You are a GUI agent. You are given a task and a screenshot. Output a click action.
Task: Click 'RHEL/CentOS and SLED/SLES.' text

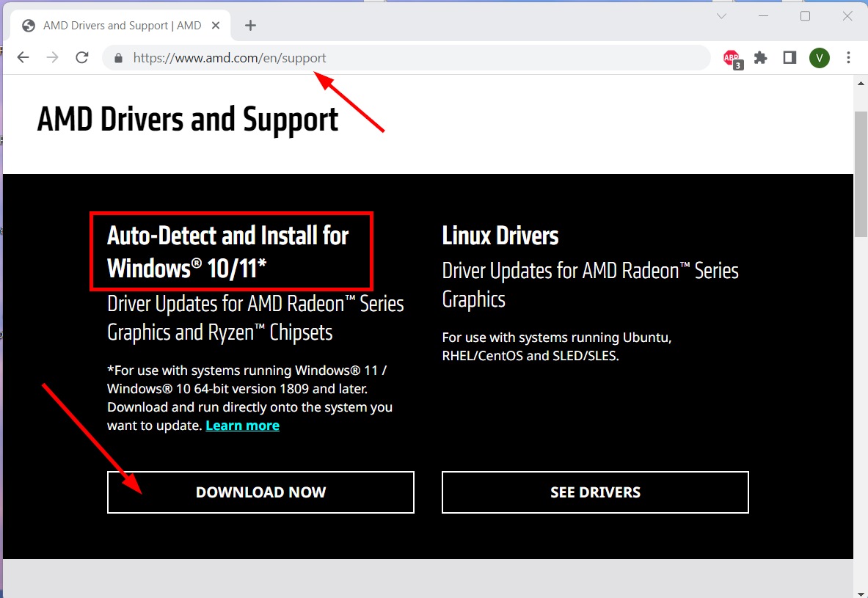click(530, 355)
